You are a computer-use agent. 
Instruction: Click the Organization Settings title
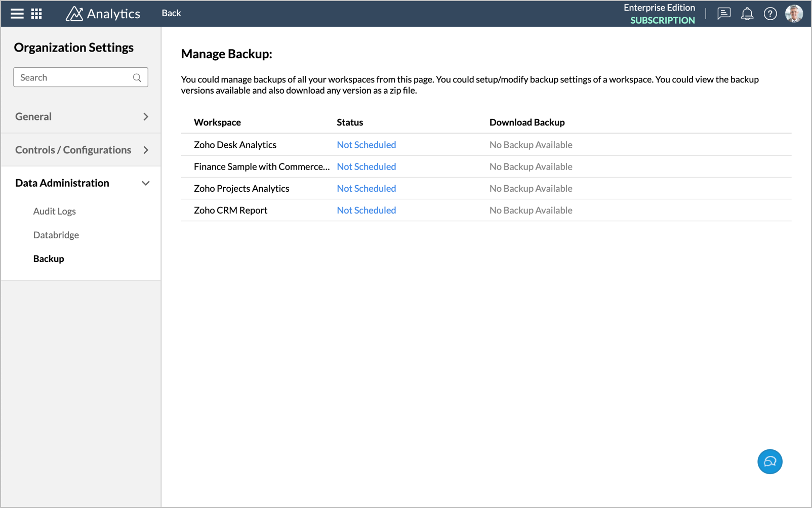74,47
